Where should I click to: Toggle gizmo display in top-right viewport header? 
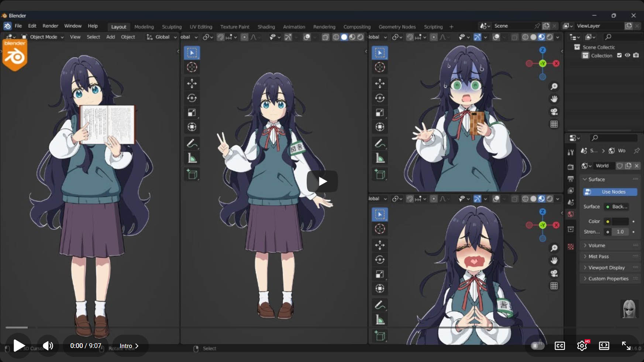click(x=477, y=37)
